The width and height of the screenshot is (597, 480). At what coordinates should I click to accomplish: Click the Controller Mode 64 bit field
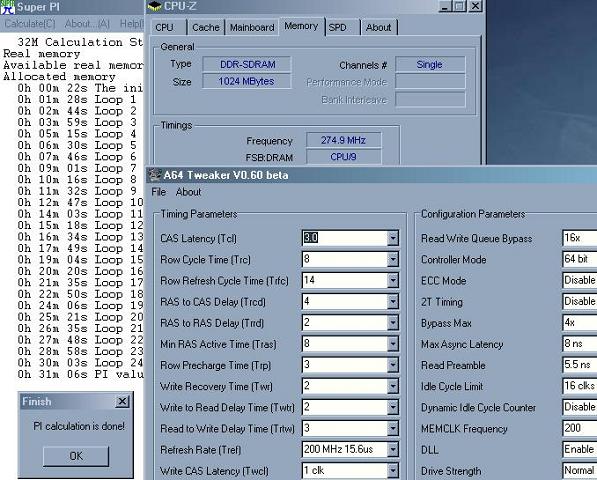coord(579,260)
